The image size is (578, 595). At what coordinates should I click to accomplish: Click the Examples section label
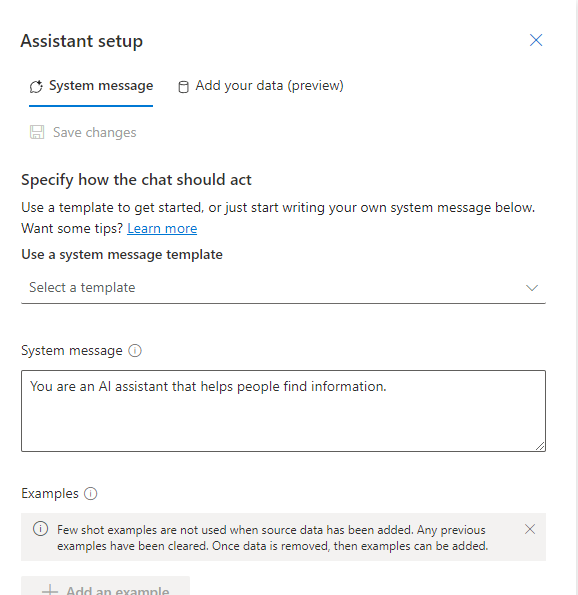[x=50, y=493]
